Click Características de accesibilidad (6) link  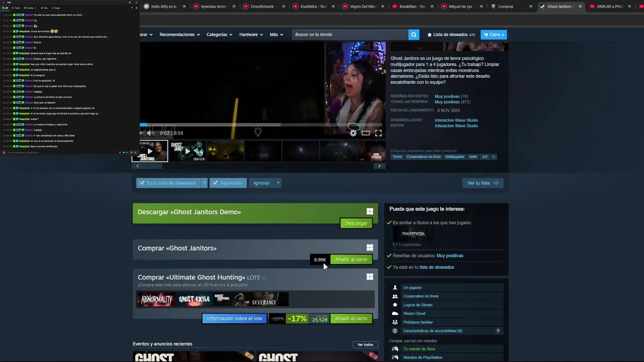(x=433, y=331)
